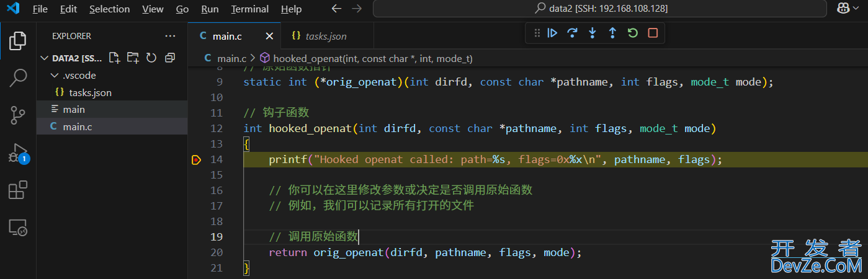Step Over in the debug toolbar

pos(573,33)
